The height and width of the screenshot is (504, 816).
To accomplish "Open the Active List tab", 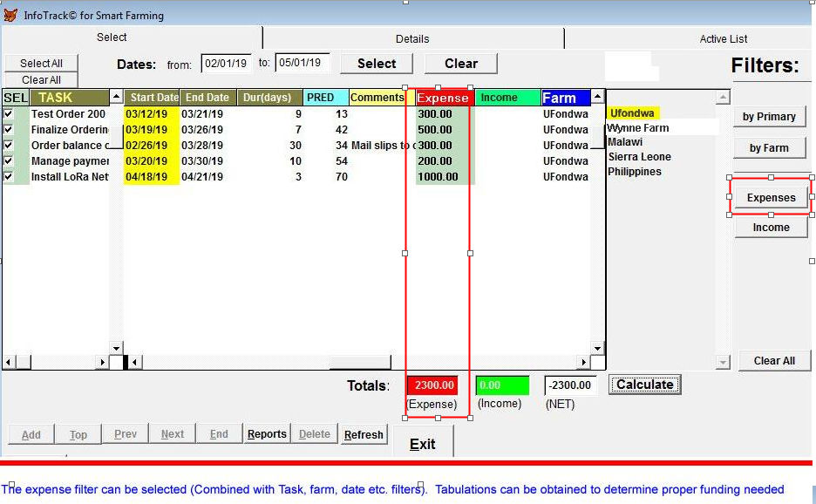I will click(x=723, y=38).
